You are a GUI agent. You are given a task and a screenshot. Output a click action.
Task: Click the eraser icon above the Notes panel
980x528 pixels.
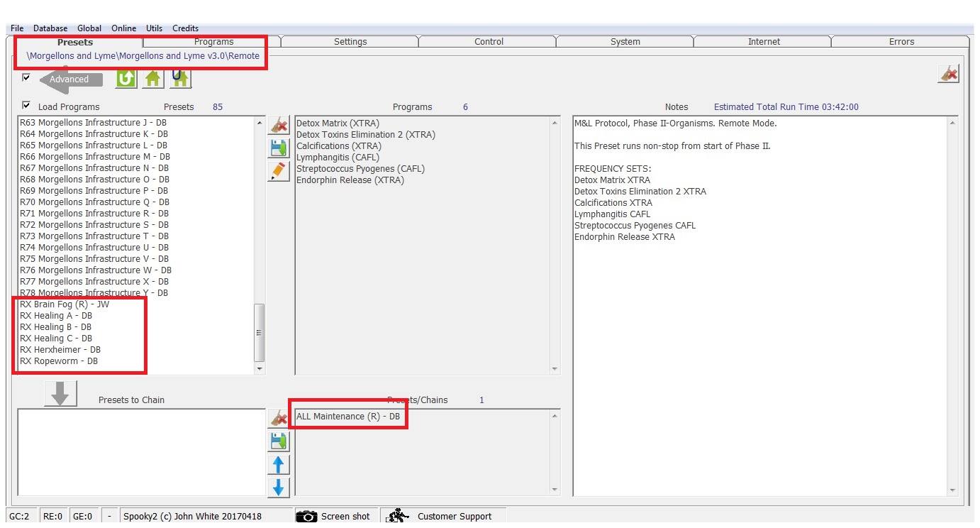(x=948, y=74)
